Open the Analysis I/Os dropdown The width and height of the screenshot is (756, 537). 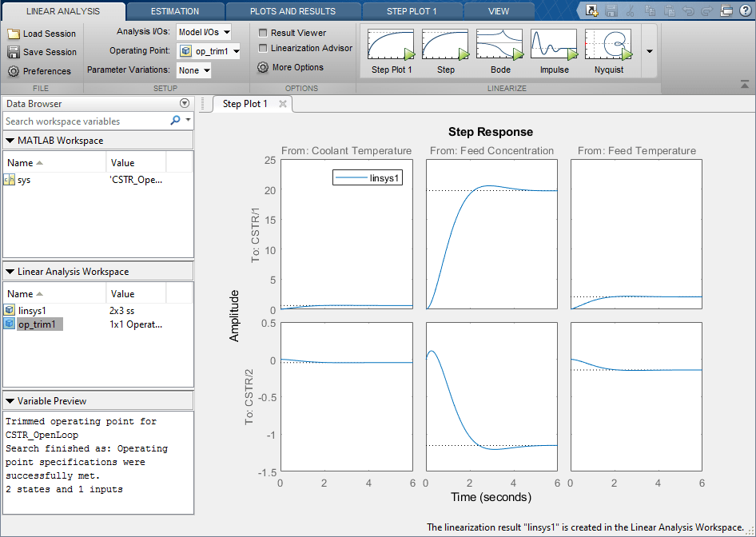pos(204,32)
